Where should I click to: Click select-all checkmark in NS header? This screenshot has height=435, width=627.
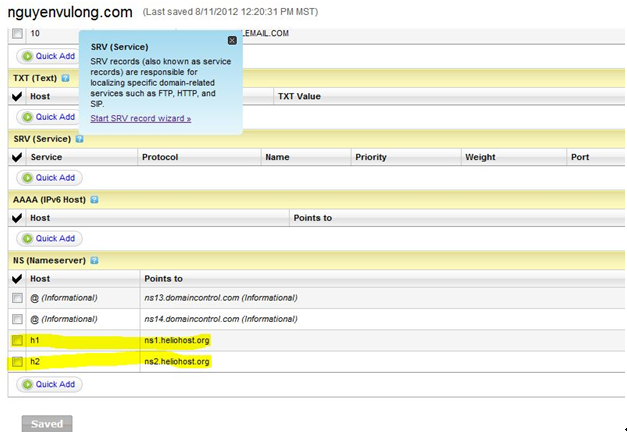tap(17, 279)
